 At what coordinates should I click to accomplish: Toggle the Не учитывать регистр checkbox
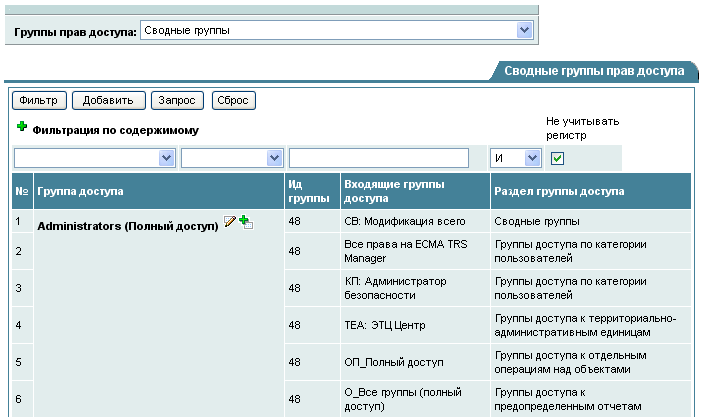pos(557,158)
